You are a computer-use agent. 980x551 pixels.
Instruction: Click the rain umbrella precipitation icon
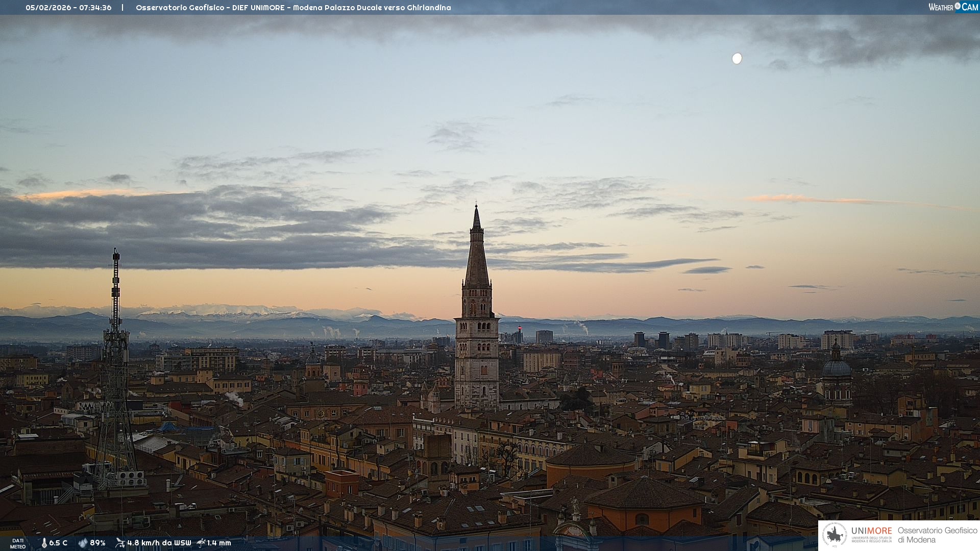(201, 543)
